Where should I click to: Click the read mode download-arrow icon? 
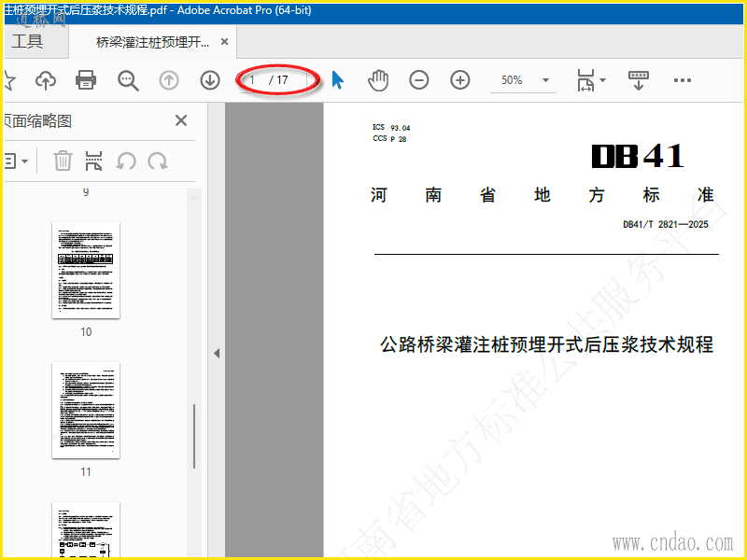(x=639, y=80)
